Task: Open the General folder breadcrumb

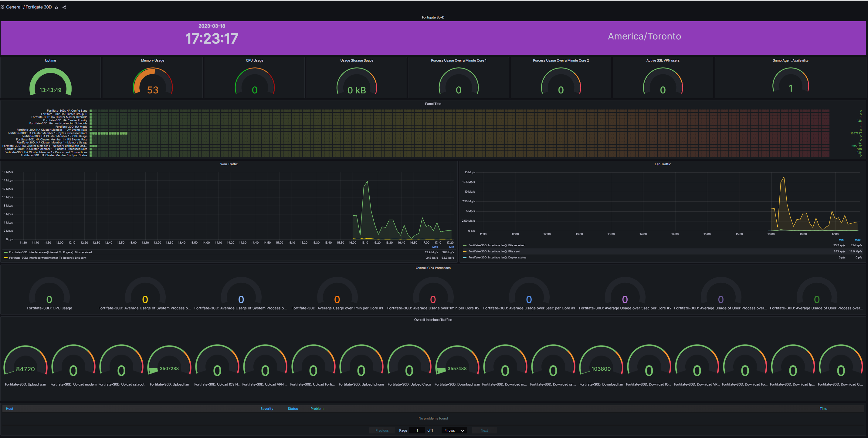Action: tap(13, 7)
